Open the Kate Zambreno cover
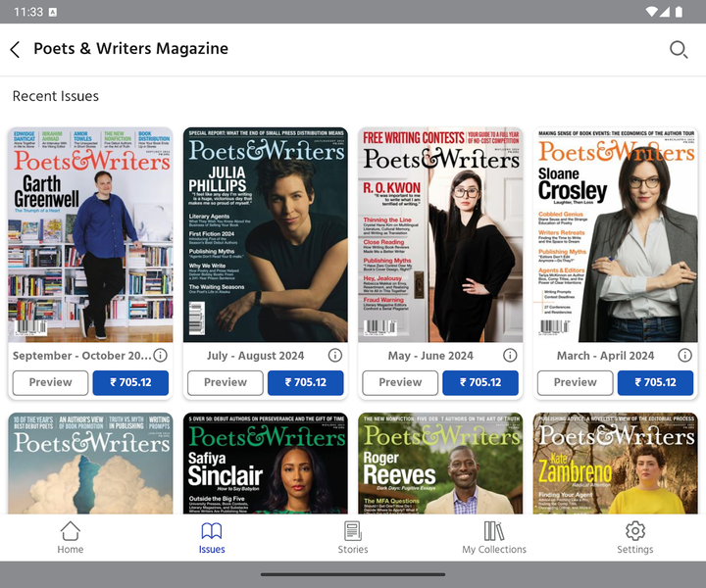The width and height of the screenshot is (706, 588). 615,464
